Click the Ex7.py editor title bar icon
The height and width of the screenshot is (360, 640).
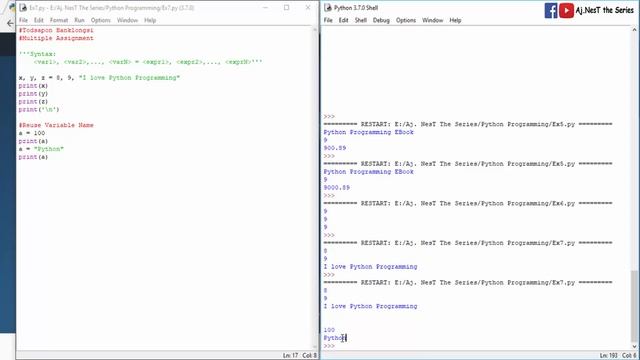click(23, 8)
